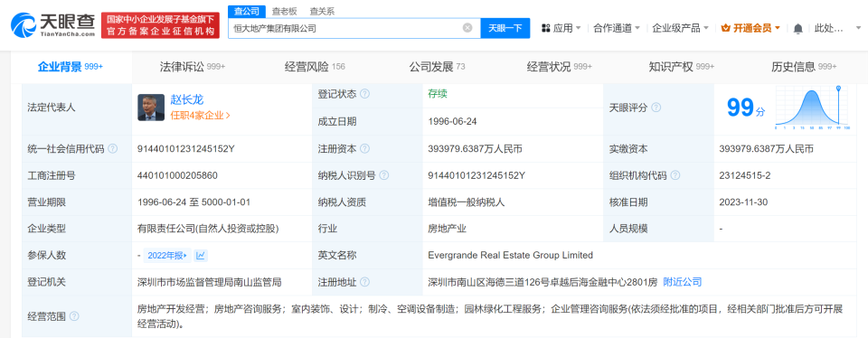Click help icon next to 统一社会信用代码
Viewport: 868px width, 338px height.
[112, 149]
